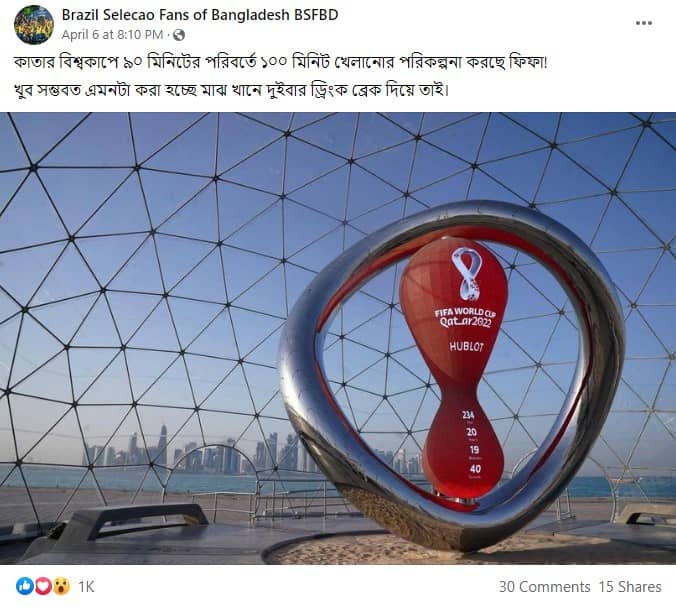
Task: Click the April 6 at 8:10 PM timestamp
Action: pos(112,35)
